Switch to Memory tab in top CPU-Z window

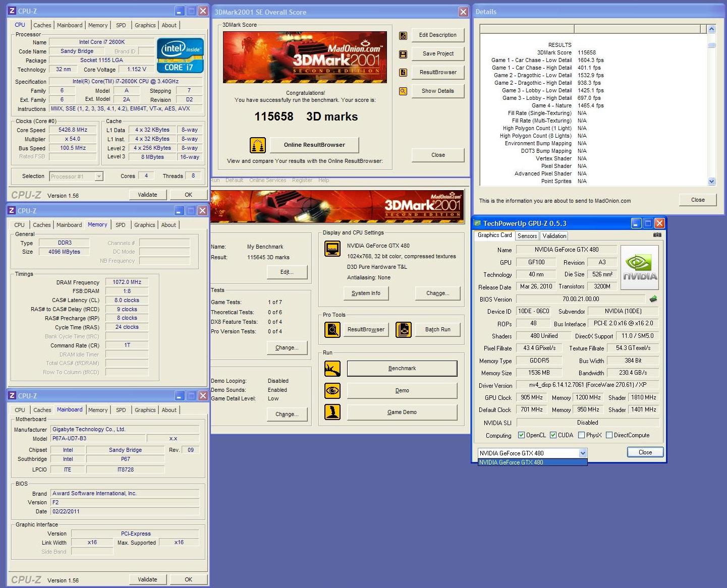(x=98, y=25)
